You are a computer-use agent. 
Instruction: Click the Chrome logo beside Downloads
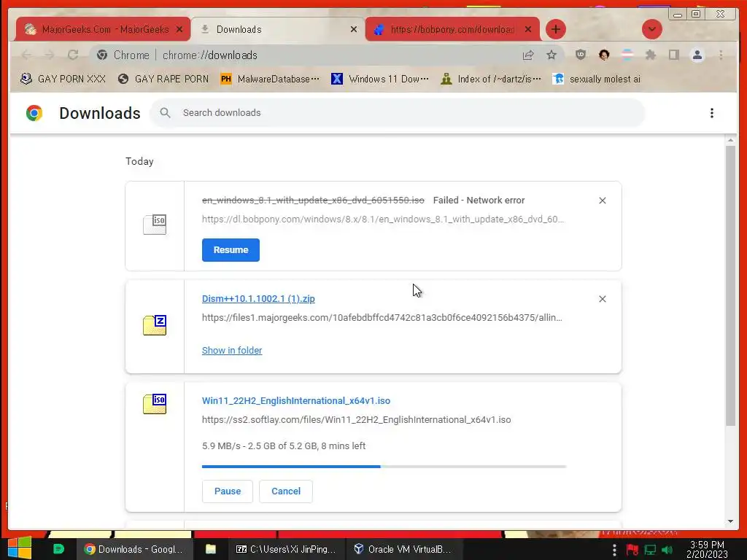point(34,113)
